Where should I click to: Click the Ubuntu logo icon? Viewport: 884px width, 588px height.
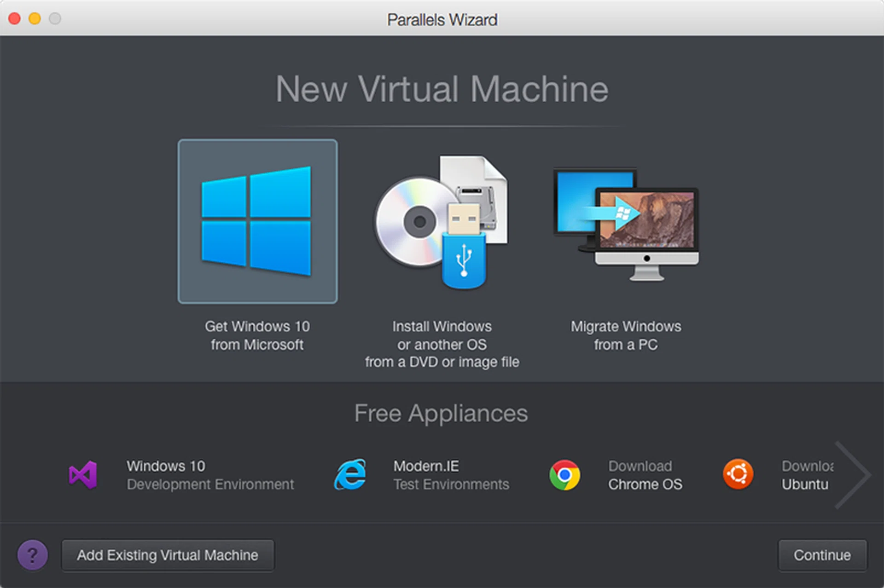tap(738, 474)
